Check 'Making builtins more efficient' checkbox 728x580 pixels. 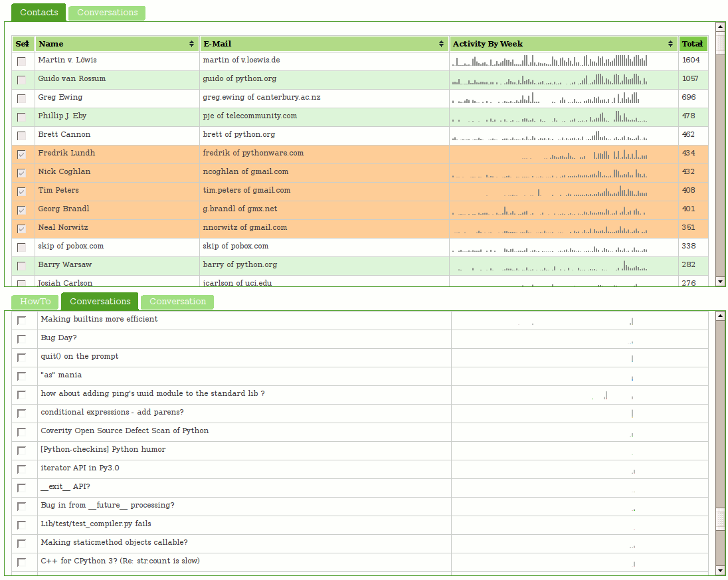click(21, 320)
